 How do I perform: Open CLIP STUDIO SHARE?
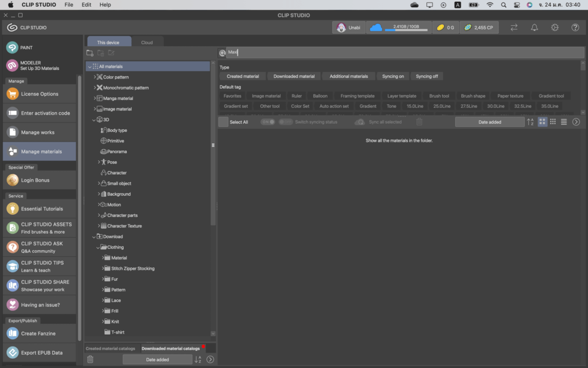pyautogui.click(x=39, y=285)
